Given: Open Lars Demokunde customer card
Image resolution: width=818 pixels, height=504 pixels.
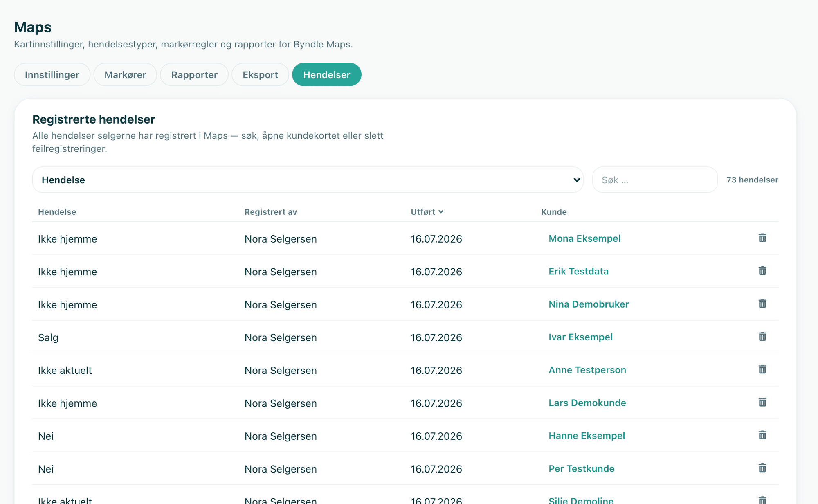Looking at the screenshot, I should (587, 403).
